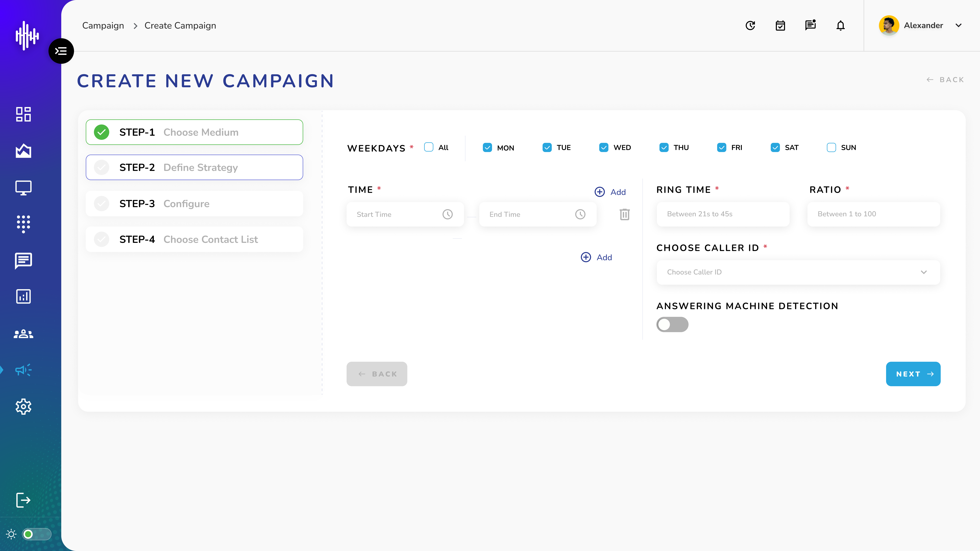This screenshot has width=980, height=551.
Task: Check the SUN checkbox
Action: 831,148
